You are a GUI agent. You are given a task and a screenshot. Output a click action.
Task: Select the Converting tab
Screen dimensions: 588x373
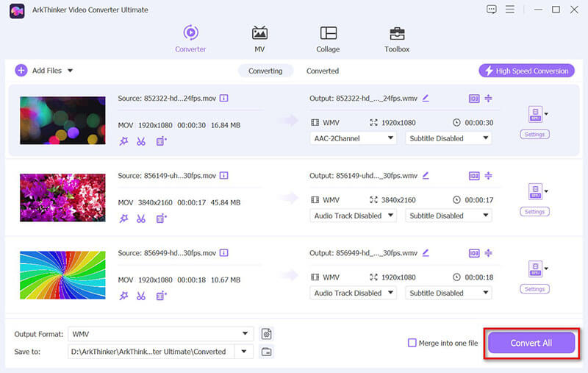[265, 71]
